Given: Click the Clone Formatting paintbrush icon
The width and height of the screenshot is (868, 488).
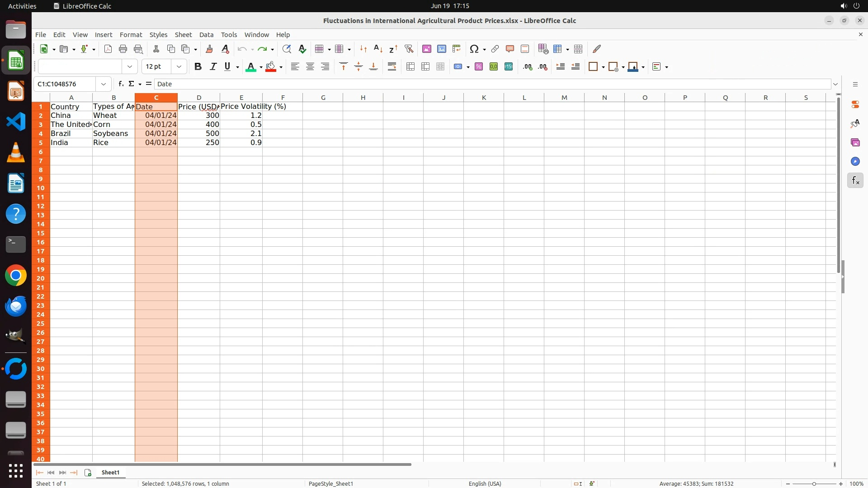Looking at the screenshot, I should tap(209, 49).
